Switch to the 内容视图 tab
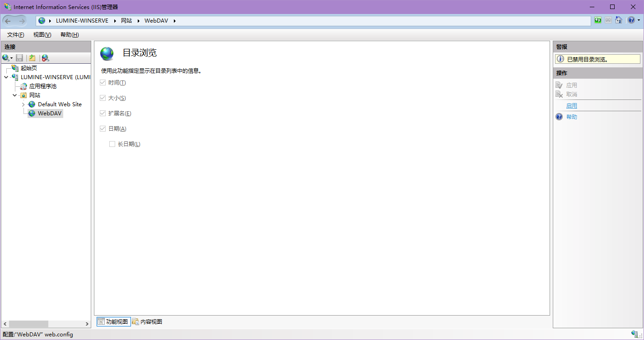Screen dimensions: 644x340 click(147, 322)
